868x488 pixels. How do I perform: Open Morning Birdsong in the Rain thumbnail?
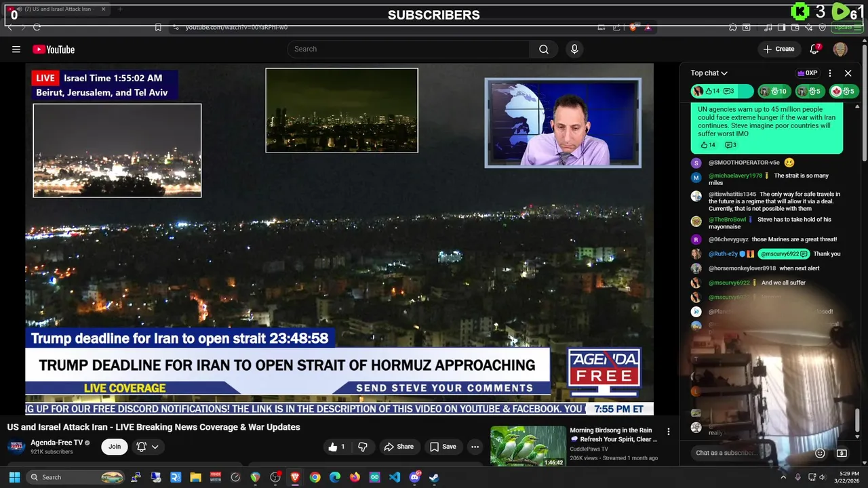point(528,446)
